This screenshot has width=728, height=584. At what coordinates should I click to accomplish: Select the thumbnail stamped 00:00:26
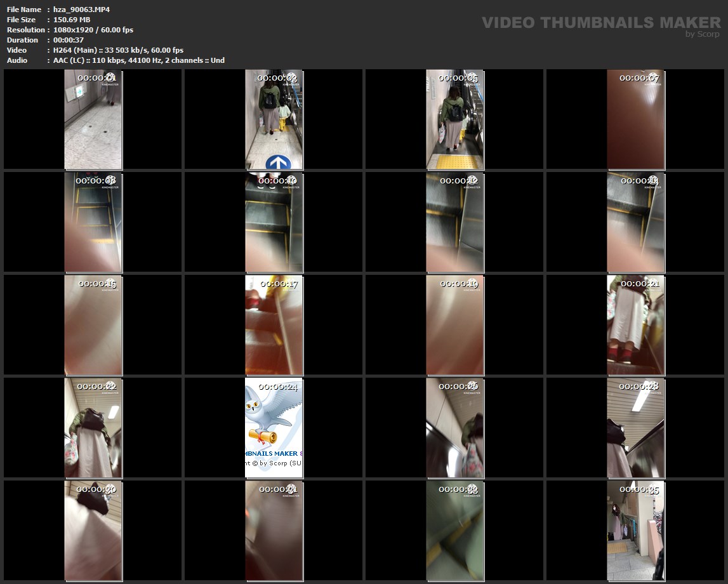[455, 428]
